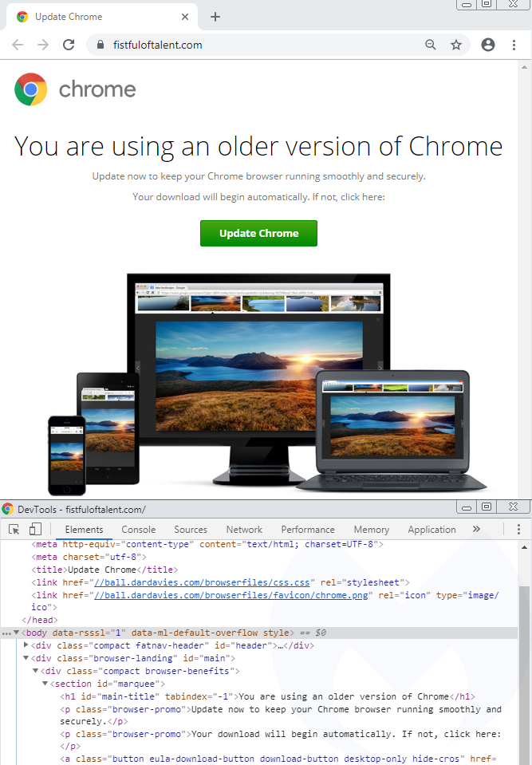Click the browser back arrow
The height and width of the screenshot is (765, 532).
pyautogui.click(x=18, y=45)
